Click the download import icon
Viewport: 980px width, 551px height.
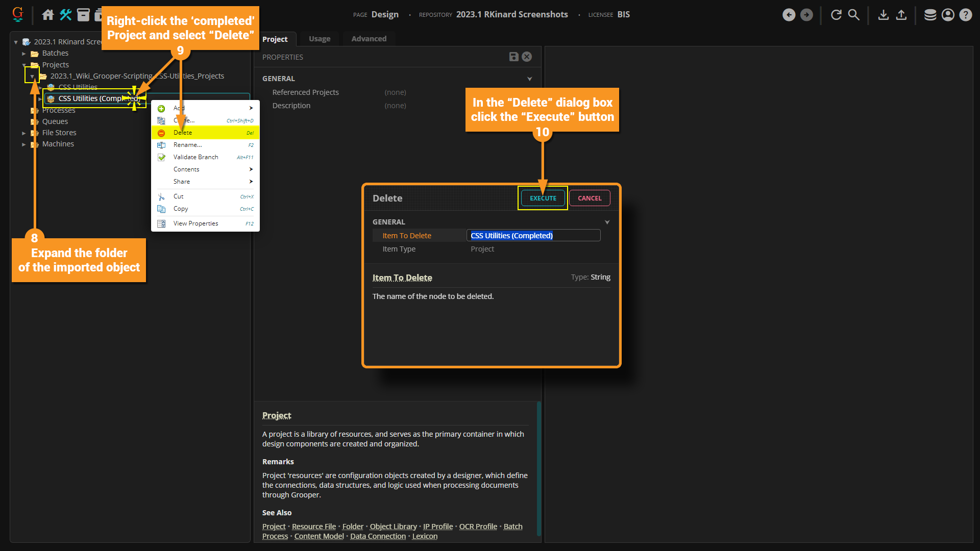pyautogui.click(x=884, y=15)
